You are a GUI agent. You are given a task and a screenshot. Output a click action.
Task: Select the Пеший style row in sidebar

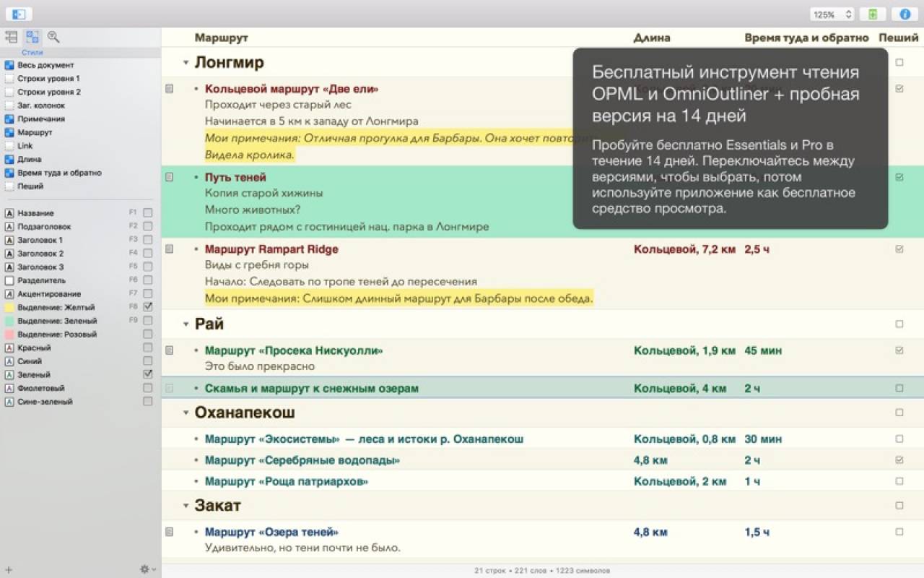pyautogui.click(x=80, y=186)
